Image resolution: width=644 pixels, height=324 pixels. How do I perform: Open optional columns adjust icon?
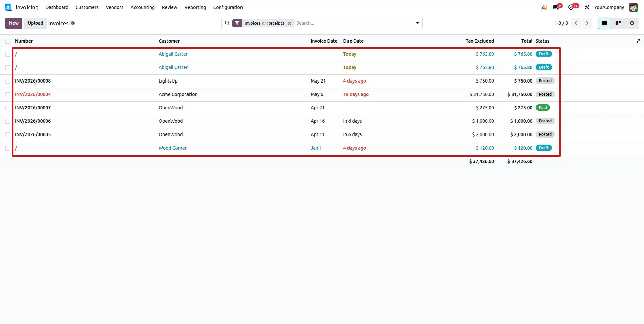coord(638,41)
